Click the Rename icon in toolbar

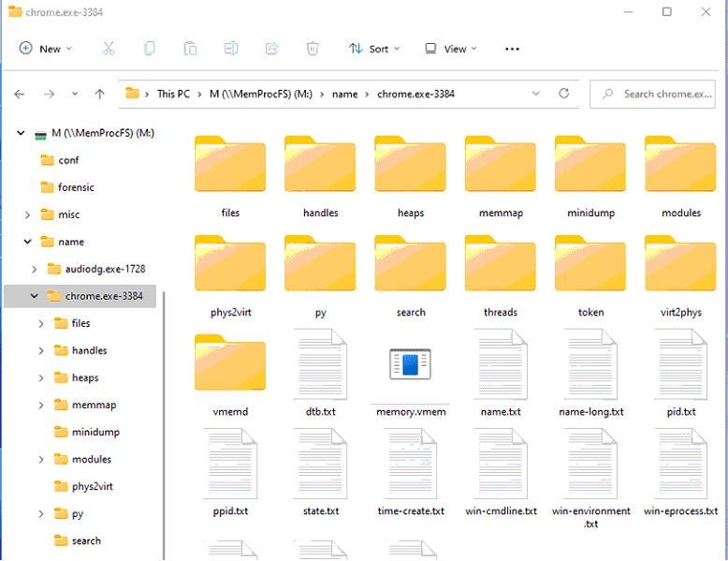click(x=231, y=49)
